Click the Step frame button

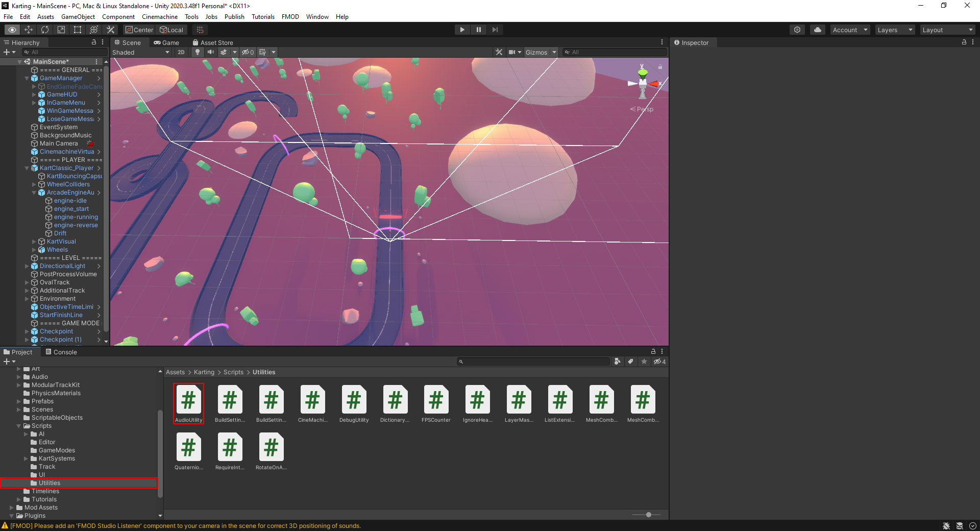click(495, 30)
